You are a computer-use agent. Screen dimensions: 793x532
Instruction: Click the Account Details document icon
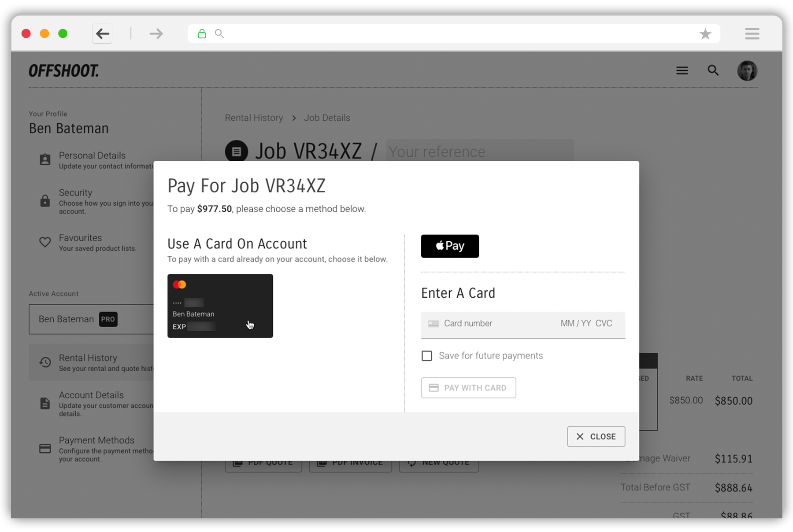45,403
